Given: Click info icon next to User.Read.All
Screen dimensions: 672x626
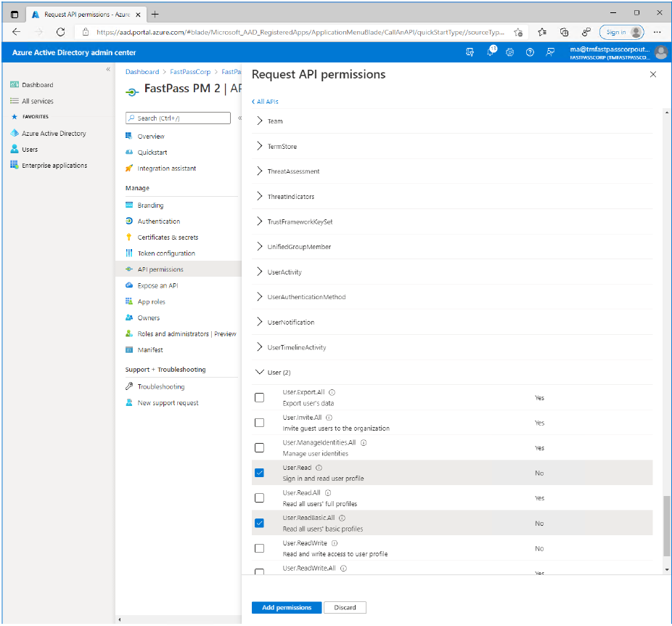Looking at the screenshot, I should (328, 492).
